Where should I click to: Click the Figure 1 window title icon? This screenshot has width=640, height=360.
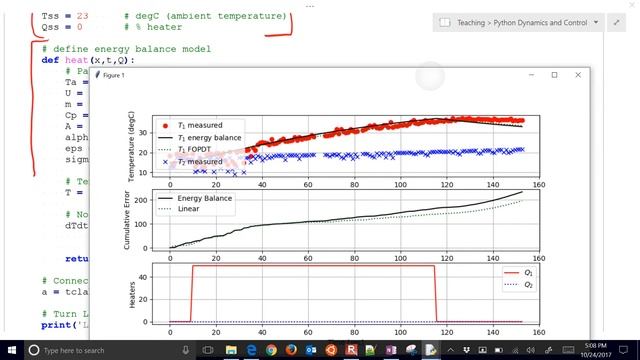tap(97, 75)
